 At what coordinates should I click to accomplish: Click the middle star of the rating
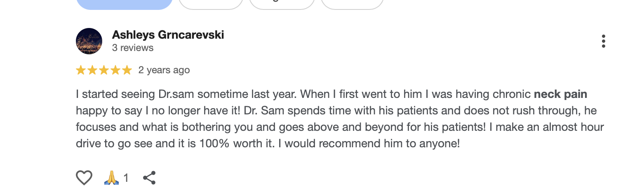coord(104,70)
